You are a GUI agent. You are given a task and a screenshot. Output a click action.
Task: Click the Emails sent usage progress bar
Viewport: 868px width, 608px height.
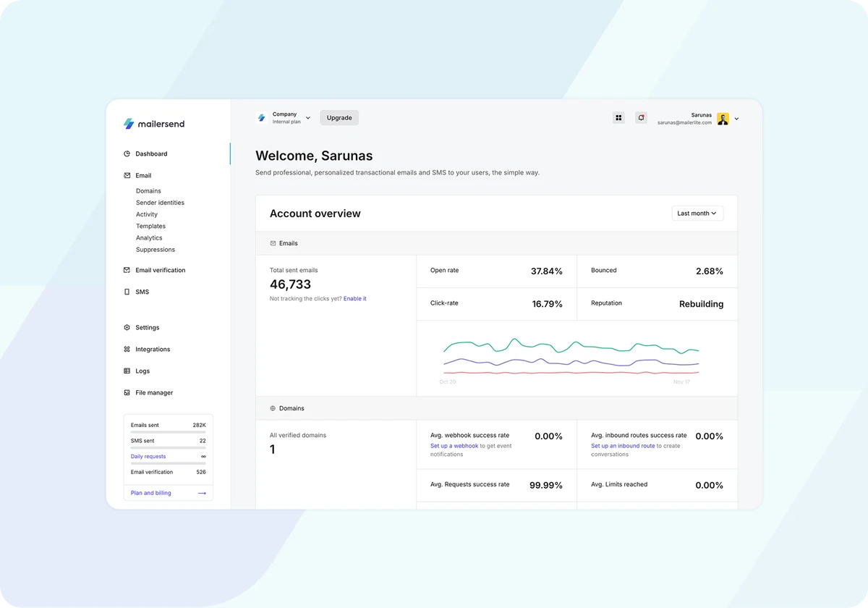coord(168,433)
